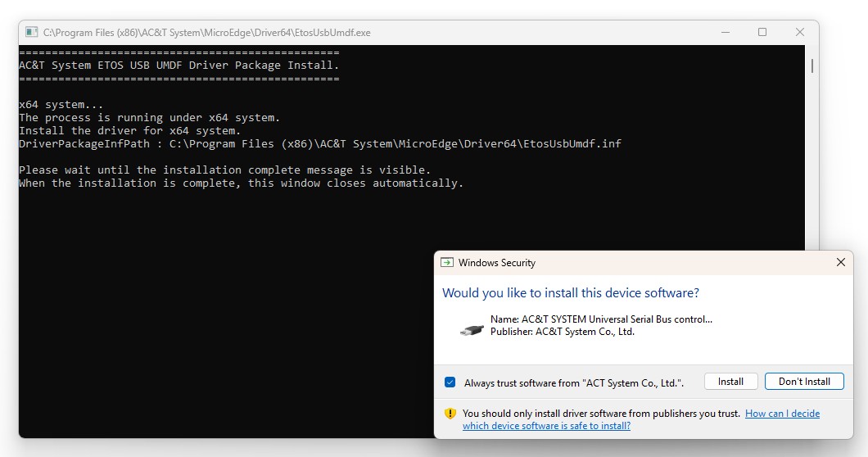Click the USB connector device icon
The image size is (868, 457).
[x=472, y=330]
